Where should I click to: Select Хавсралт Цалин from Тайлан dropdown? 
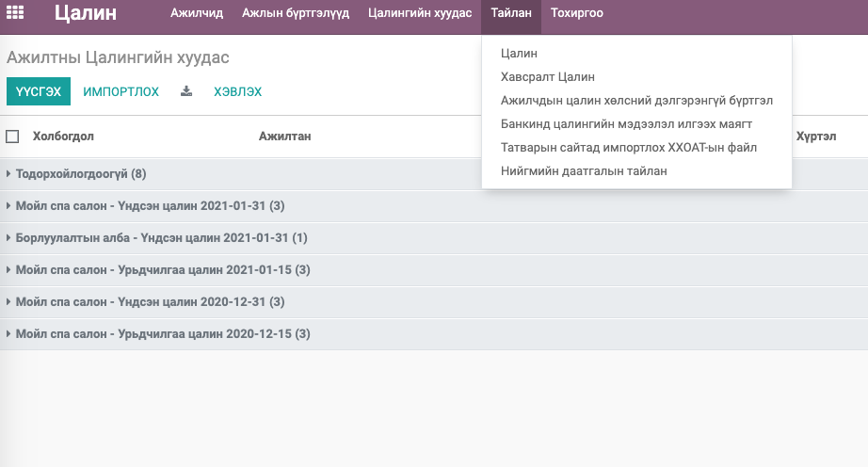click(548, 77)
